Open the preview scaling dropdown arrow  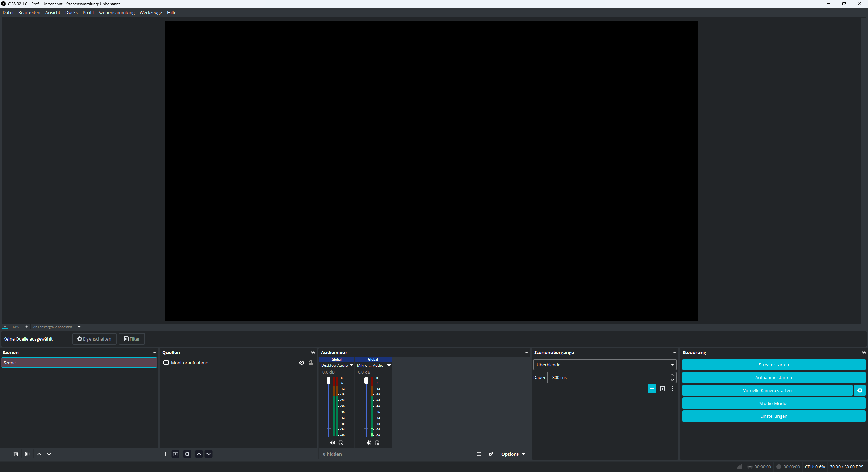(79, 327)
